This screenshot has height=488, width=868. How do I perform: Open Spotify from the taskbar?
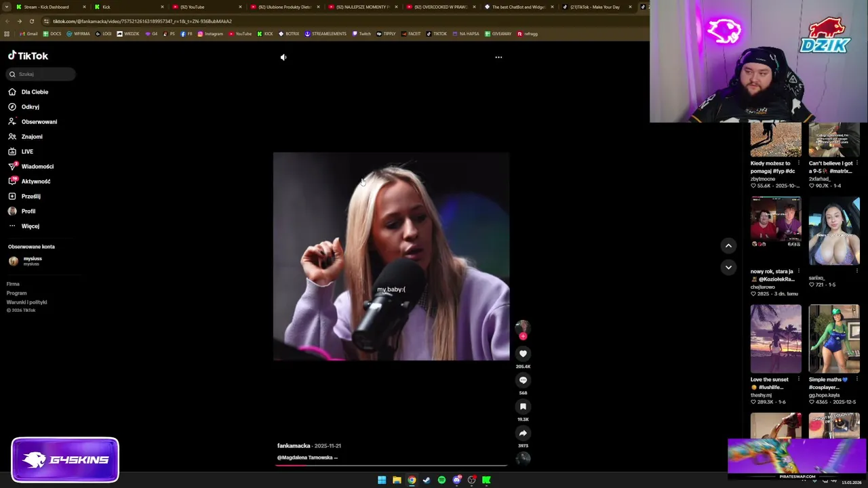coord(441,480)
